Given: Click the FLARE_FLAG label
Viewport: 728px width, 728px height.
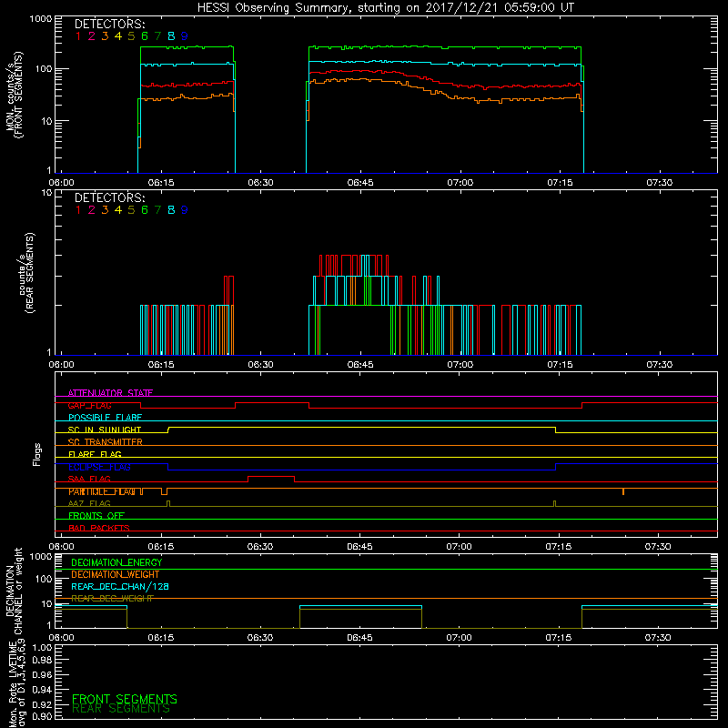Looking at the screenshot, I should [x=95, y=454].
